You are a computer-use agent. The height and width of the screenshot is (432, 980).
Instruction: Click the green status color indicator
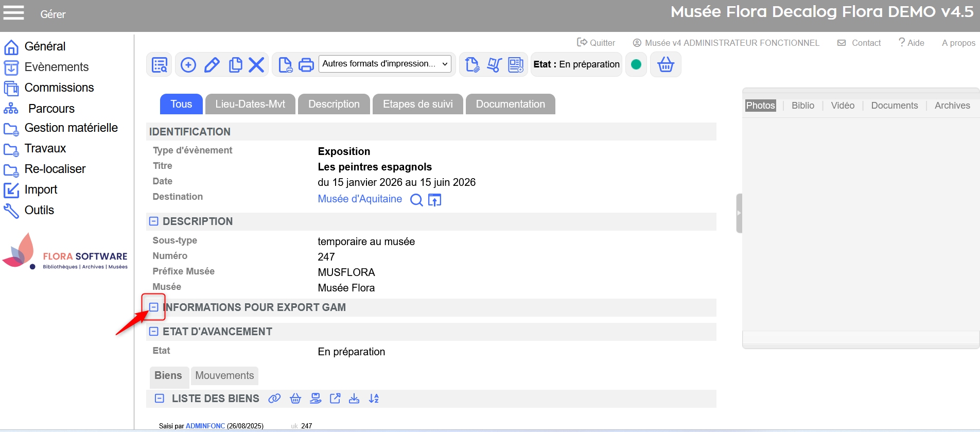coord(636,64)
